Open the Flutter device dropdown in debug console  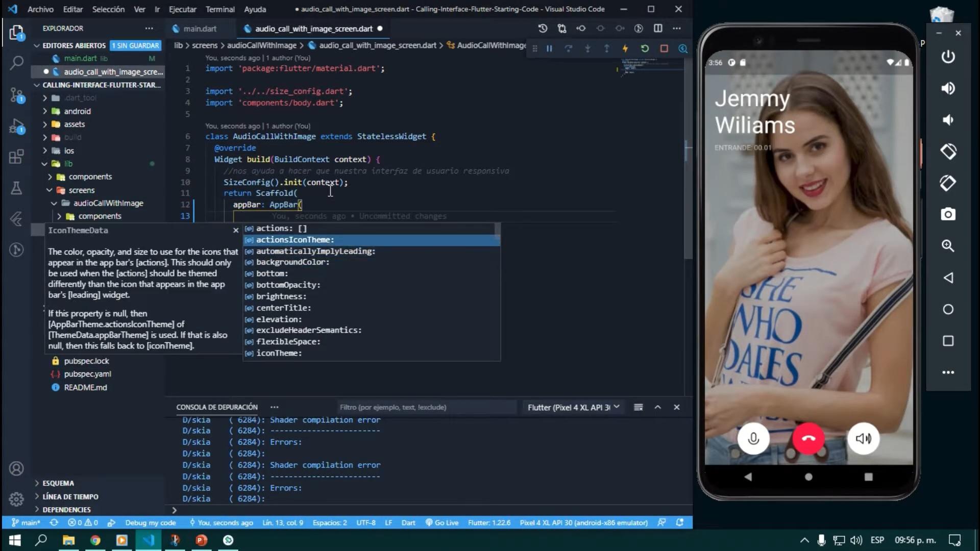click(573, 407)
